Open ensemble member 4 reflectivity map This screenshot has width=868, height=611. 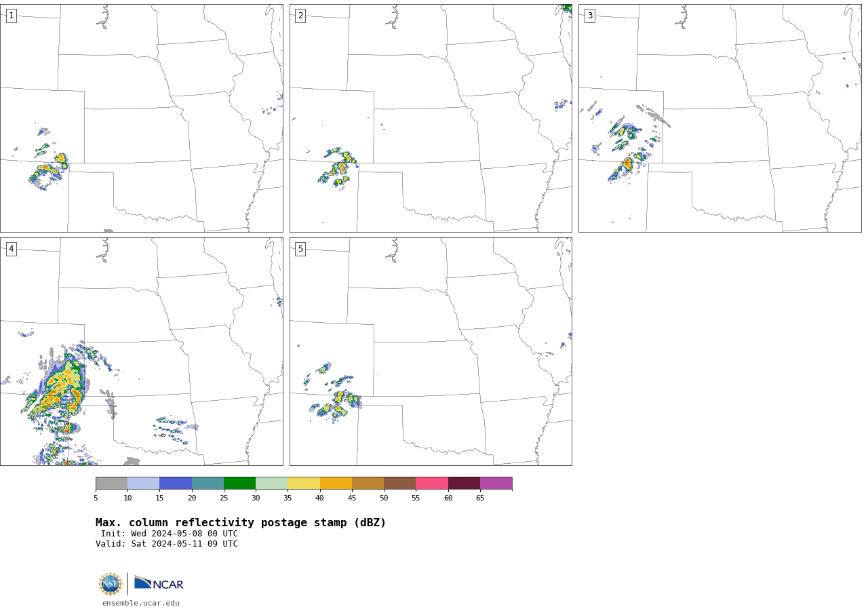click(x=141, y=351)
